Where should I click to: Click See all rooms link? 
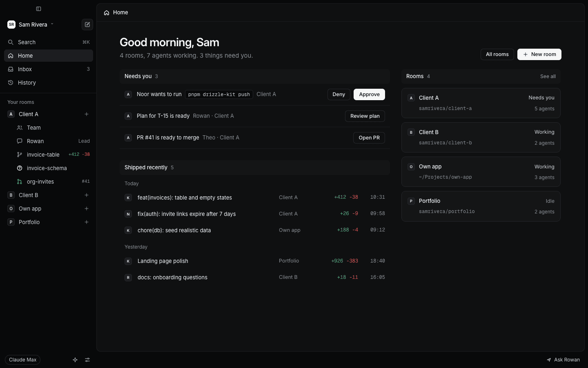pyautogui.click(x=548, y=76)
